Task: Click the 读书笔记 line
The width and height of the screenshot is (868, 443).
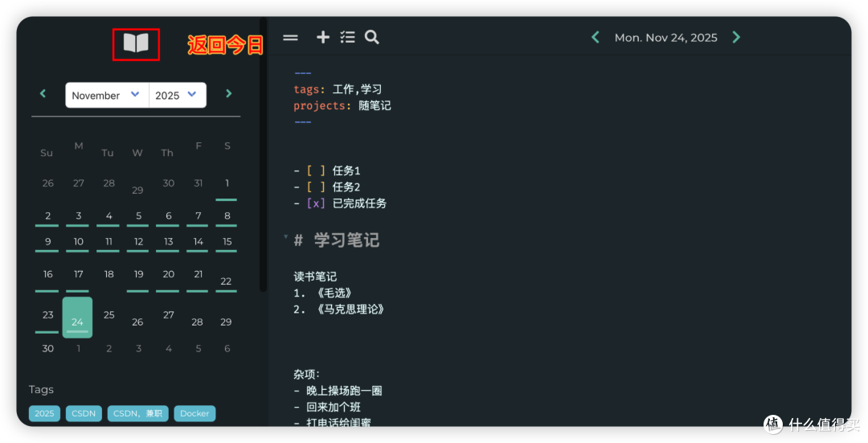Action: click(315, 277)
